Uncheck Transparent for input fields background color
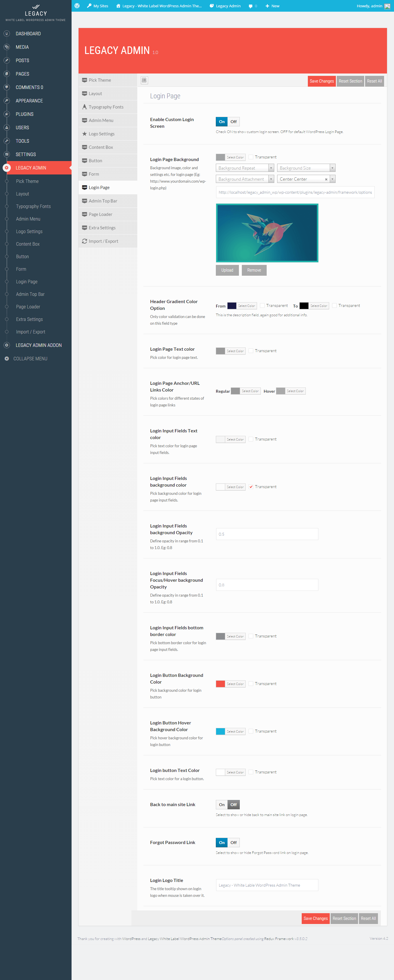This screenshot has height=980, width=394. pos(251,487)
